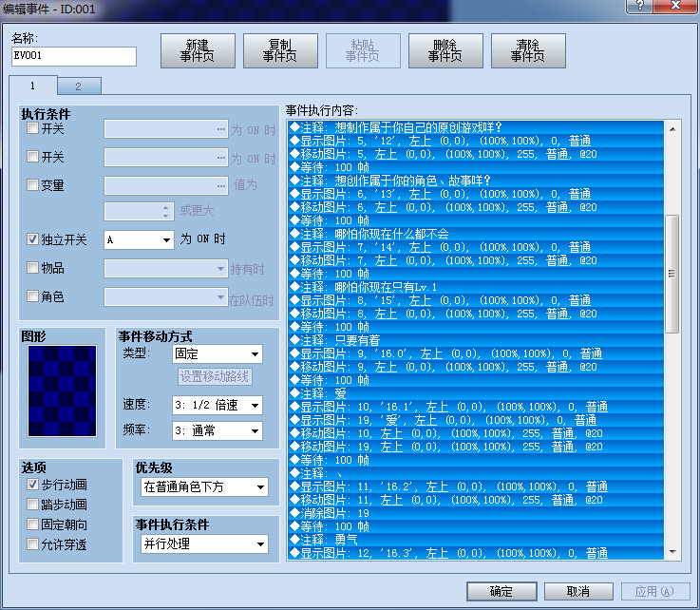
Task: Open the 频率 3: 通常 dropdown
Action: tap(218, 431)
